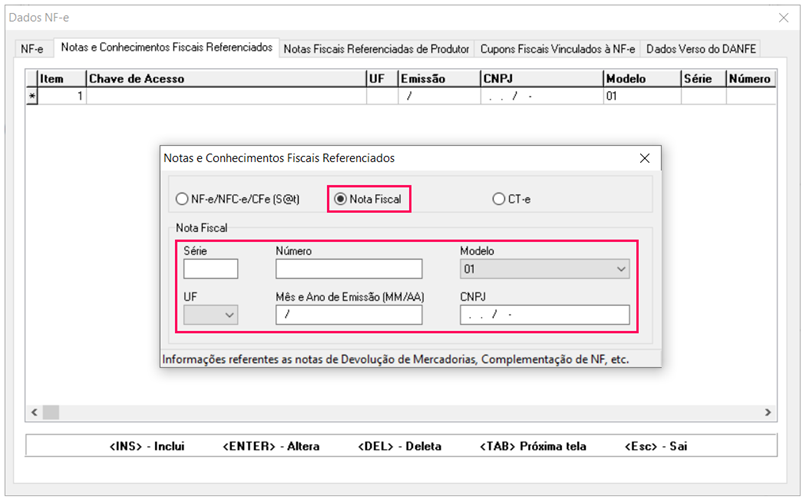
Task: Focus the Mês e Ano de Emissão field
Action: [x=349, y=315]
